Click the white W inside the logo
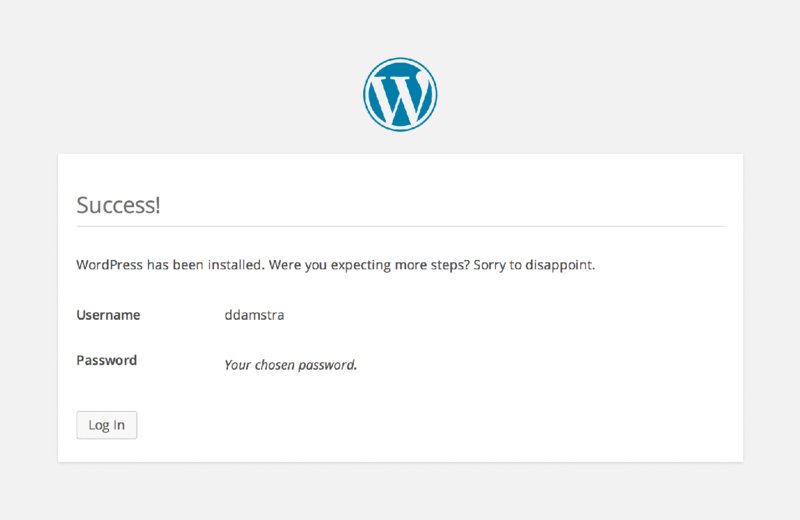800x520 pixels. pyautogui.click(x=400, y=96)
